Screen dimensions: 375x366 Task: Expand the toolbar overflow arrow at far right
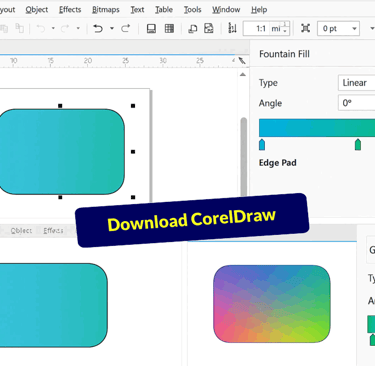click(372, 29)
